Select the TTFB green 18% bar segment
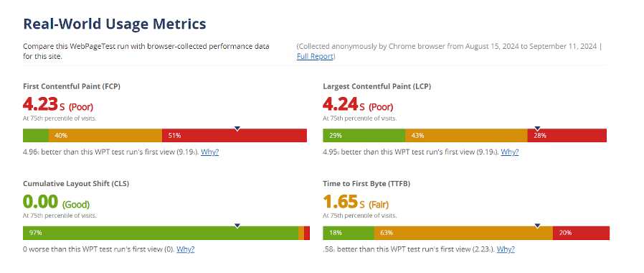The width and height of the screenshot is (644, 273). point(349,233)
